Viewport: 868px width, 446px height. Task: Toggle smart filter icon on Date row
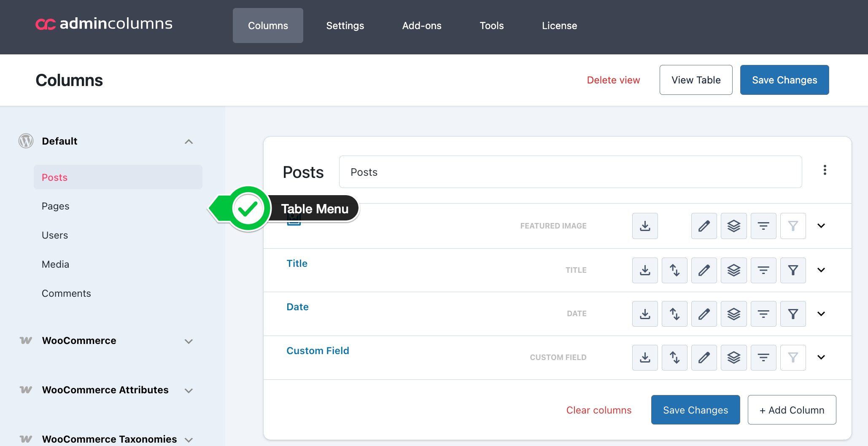coord(763,314)
